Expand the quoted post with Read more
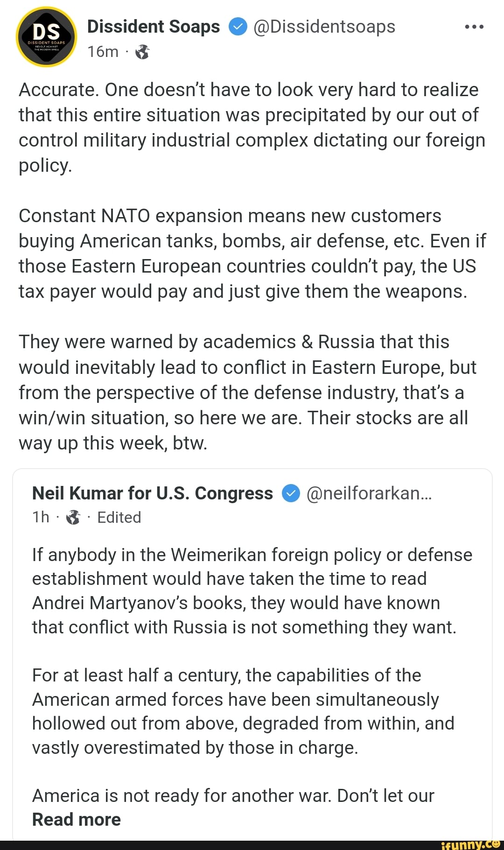Screen dimensions: 504x850 point(77,820)
